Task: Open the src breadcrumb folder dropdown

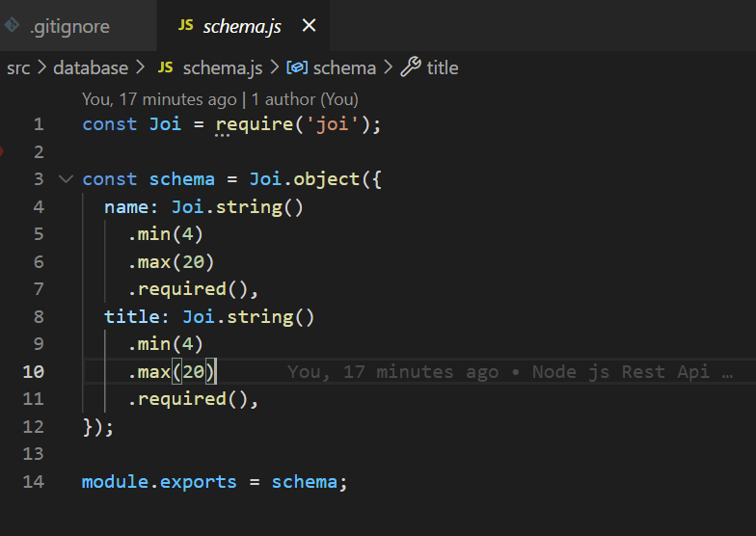Action: click(x=18, y=67)
